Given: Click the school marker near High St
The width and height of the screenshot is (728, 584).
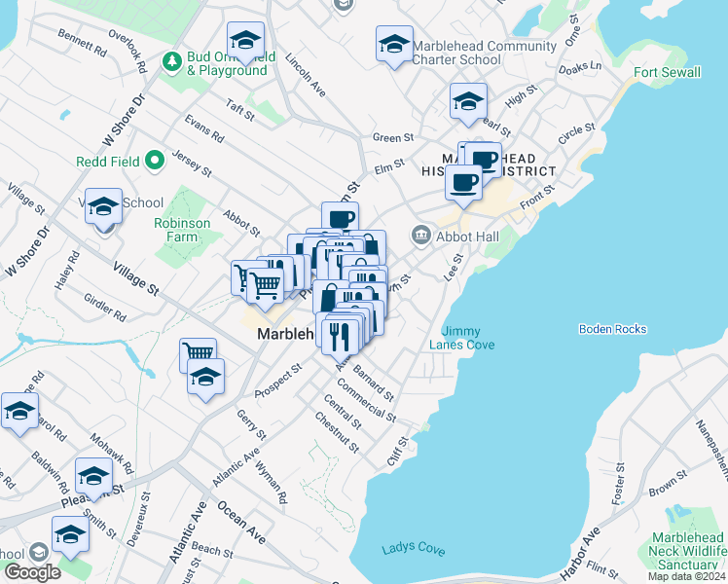Looking at the screenshot, I should (468, 102).
